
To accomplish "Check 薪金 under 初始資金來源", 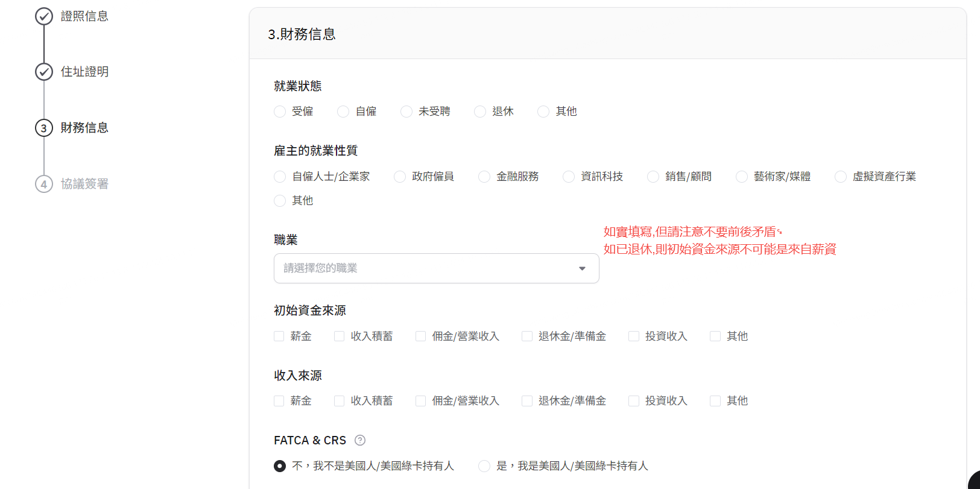I will [279, 336].
